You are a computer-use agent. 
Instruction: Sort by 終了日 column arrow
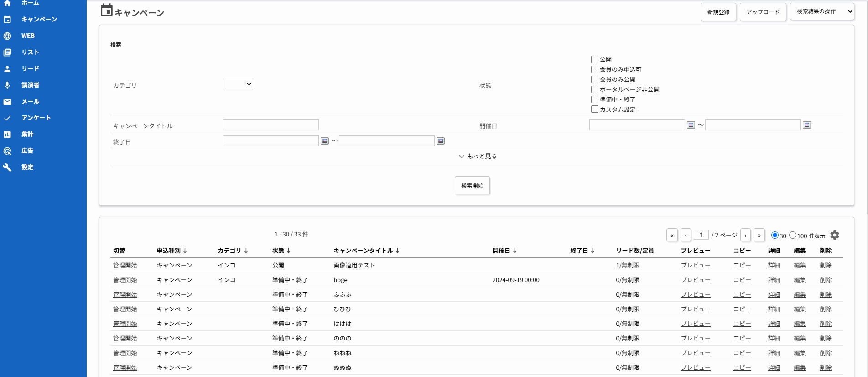coord(593,251)
